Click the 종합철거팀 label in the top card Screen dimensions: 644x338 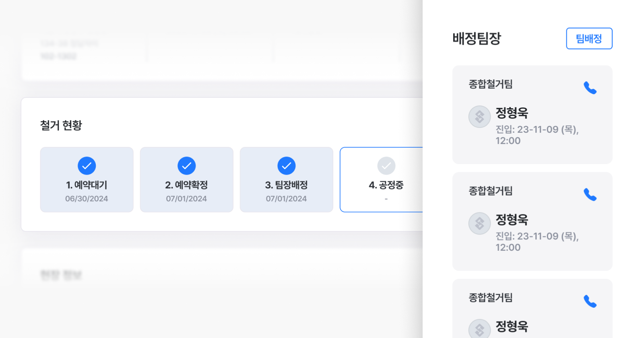point(491,84)
